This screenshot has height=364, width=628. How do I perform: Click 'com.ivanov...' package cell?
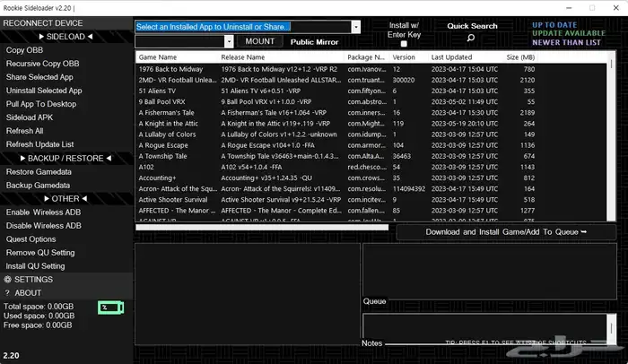(367, 69)
